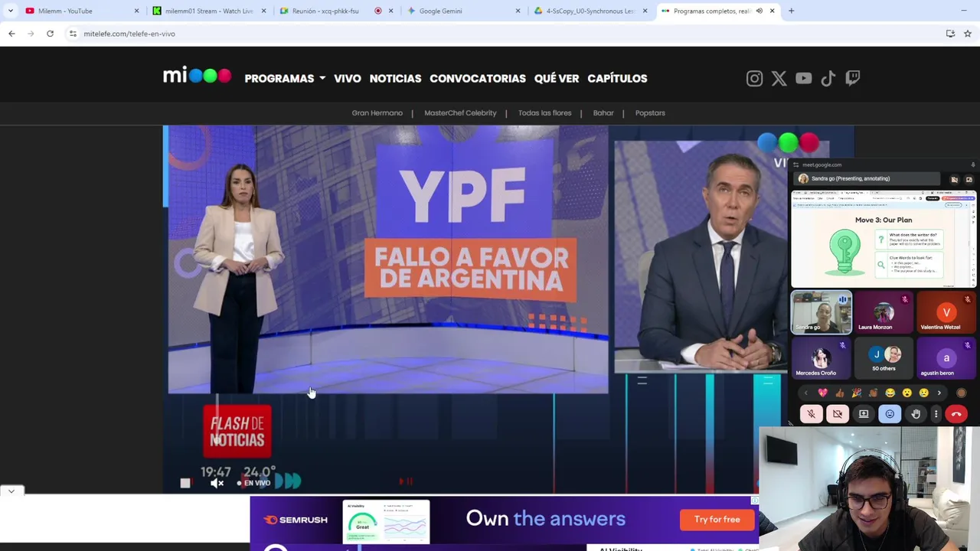Open the VIVO menu item

[348, 78]
